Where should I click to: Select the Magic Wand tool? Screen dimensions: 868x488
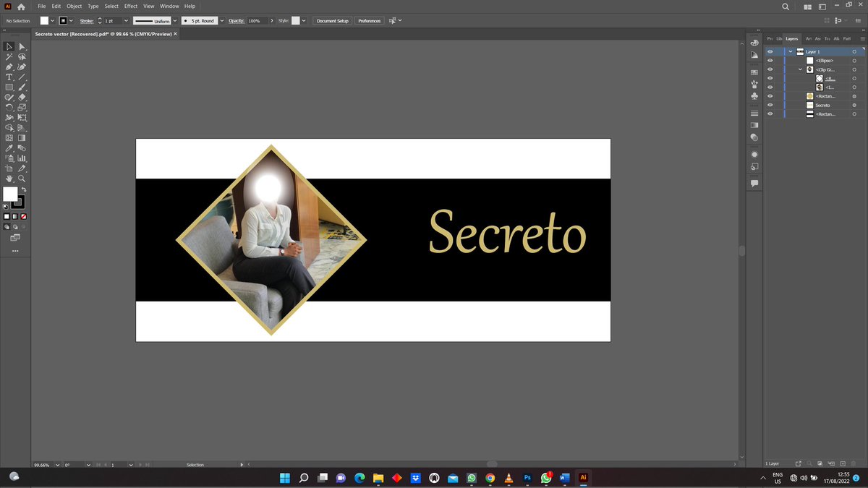click(x=9, y=56)
